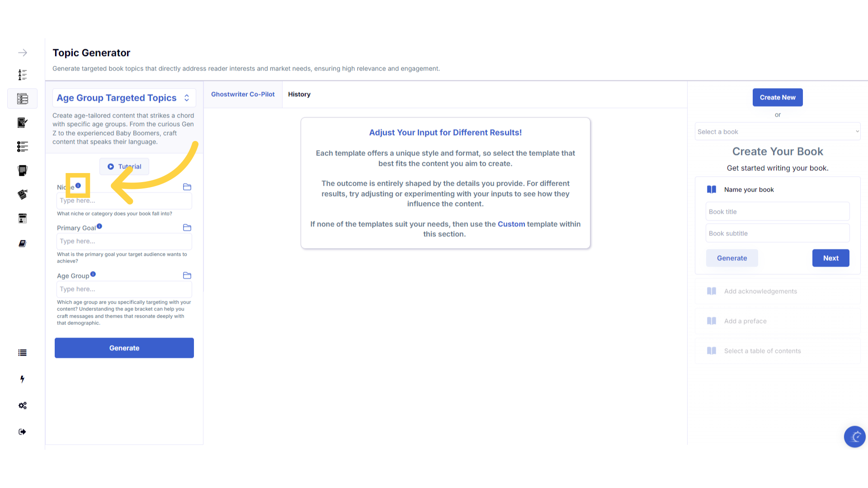Image resolution: width=868 pixels, height=488 pixels.
Task: Click the logout icon in sidebar
Action: tap(22, 432)
